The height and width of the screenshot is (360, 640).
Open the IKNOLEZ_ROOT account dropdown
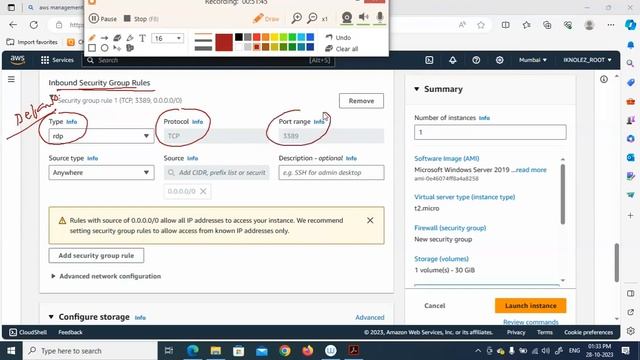tap(587, 60)
